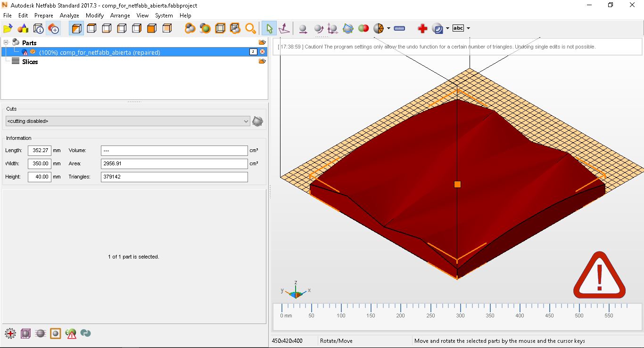Viewport: 644px width, 348px height.
Task: Activate the align-to-plane tool icon
Action: click(284, 29)
